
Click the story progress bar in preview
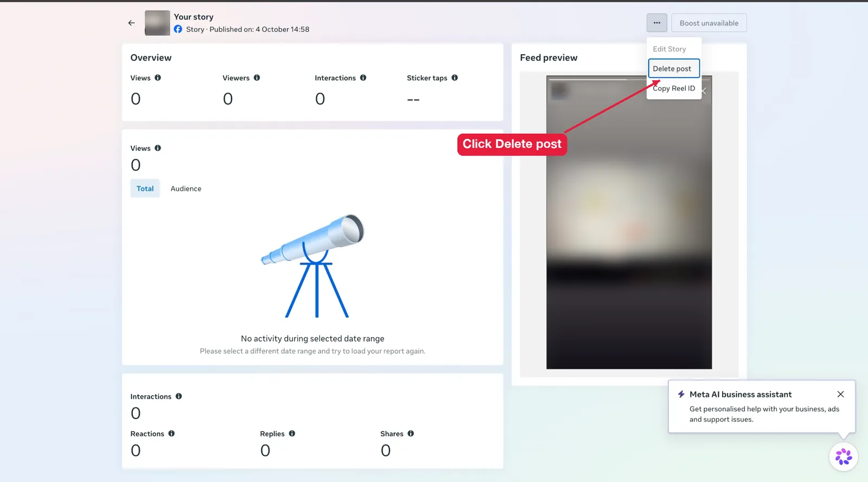coord(629,80)
